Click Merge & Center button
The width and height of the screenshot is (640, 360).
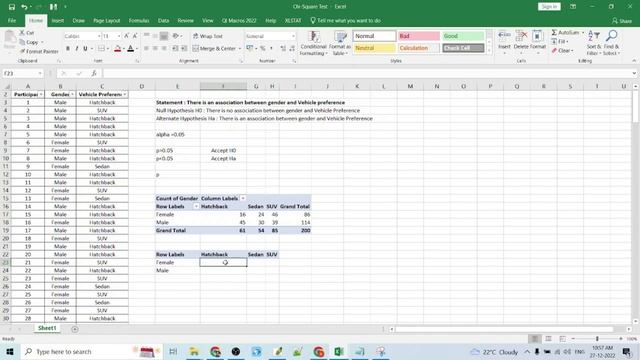coord(214,49)
